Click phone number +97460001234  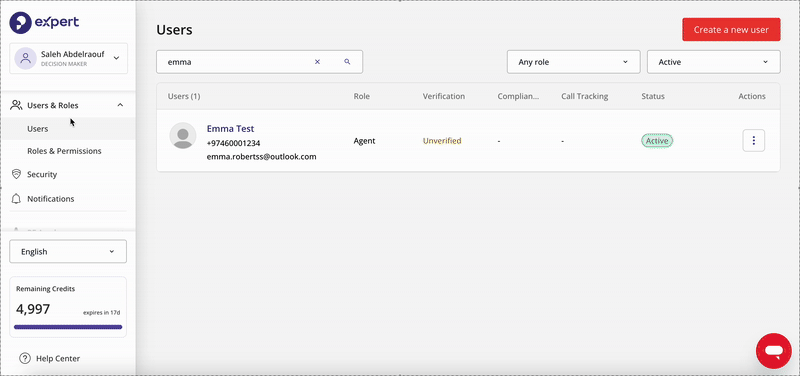click(x=233, y=143)
